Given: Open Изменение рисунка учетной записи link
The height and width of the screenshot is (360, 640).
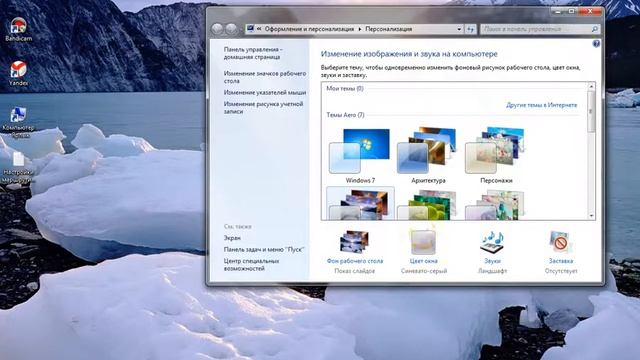Looking at the screenshot, I should coord(263,107).
